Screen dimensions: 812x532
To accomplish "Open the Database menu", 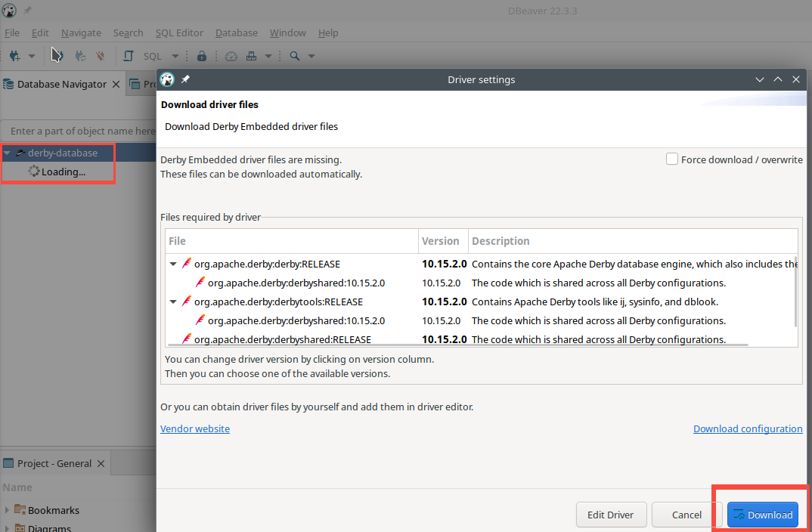I will coord(237,32).
